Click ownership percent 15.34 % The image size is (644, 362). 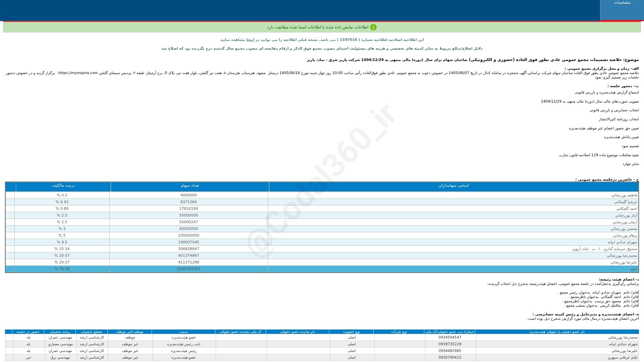click(x=62, y=249)
